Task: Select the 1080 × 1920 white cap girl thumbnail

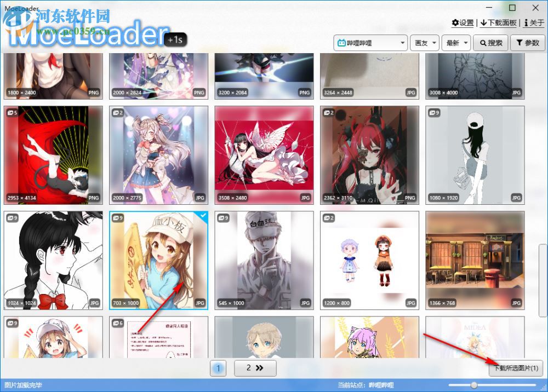Action: [x=475, y=155]
